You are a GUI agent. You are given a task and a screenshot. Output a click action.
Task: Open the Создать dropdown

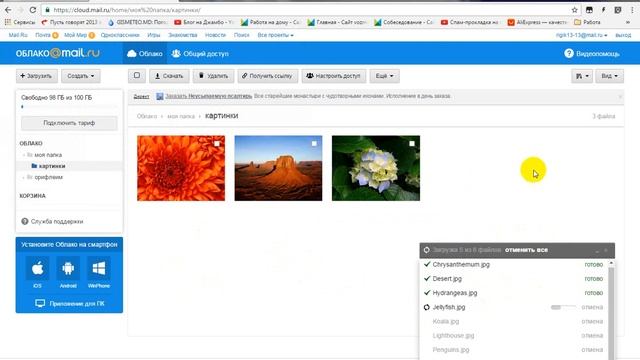coord(80,76)
